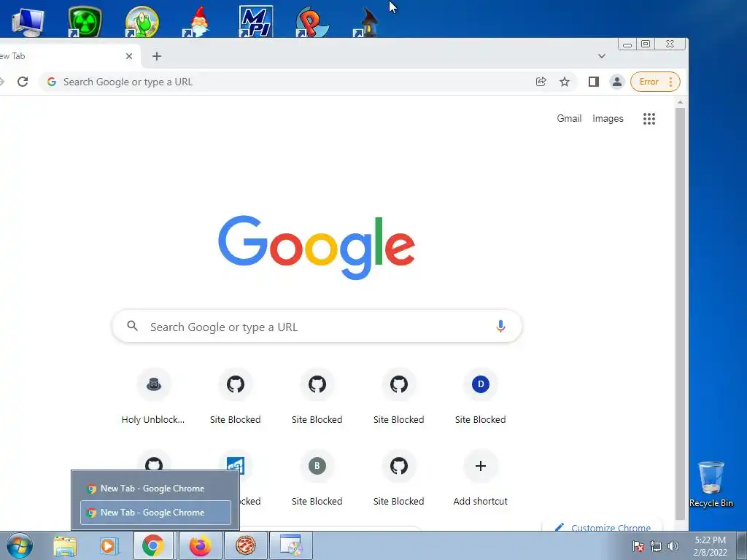Viewport: 747px width, 560px height.
Task: Reload the page with refresh icon
Action: [23, 82]
